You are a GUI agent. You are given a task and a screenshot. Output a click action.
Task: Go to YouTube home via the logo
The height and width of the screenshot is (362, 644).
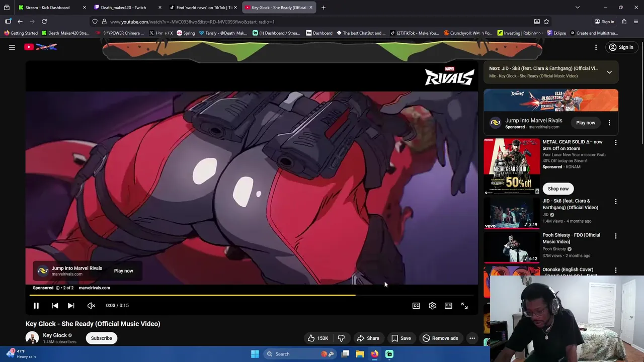(x=41, y=47)
